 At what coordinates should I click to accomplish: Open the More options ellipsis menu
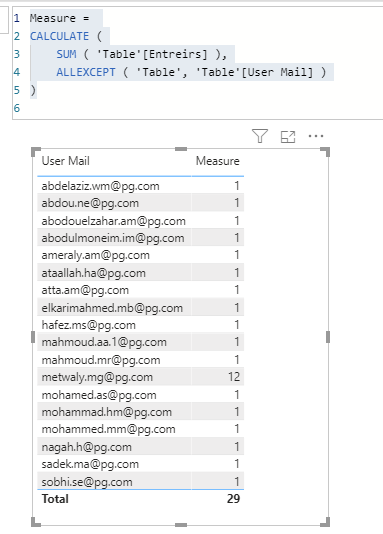316,136
